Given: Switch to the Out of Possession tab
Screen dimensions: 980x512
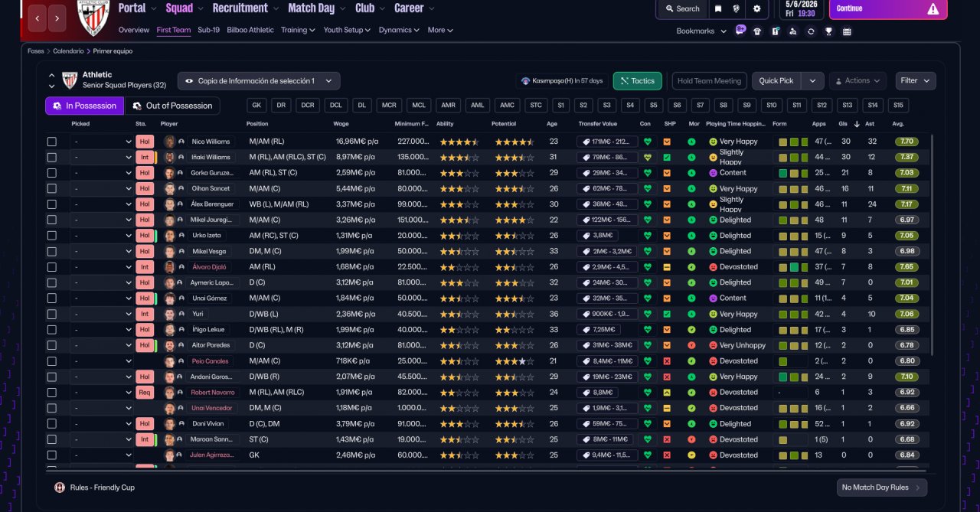Looking at the screenshot, I should 173,106.
